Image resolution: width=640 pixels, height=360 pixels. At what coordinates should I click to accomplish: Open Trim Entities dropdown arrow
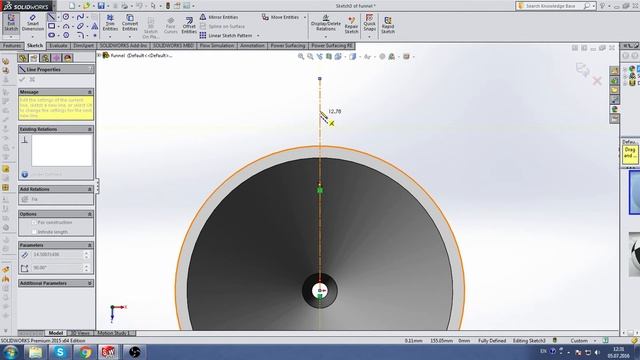(110, 36)
